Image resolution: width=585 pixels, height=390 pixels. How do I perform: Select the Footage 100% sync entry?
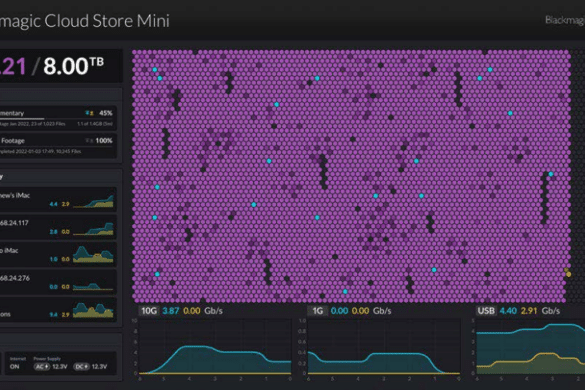(58, 146)
